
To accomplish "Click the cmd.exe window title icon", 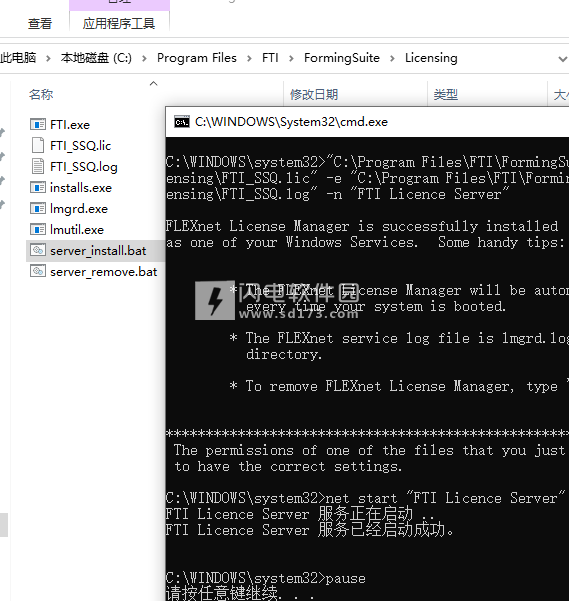I will tap(182, 122).
